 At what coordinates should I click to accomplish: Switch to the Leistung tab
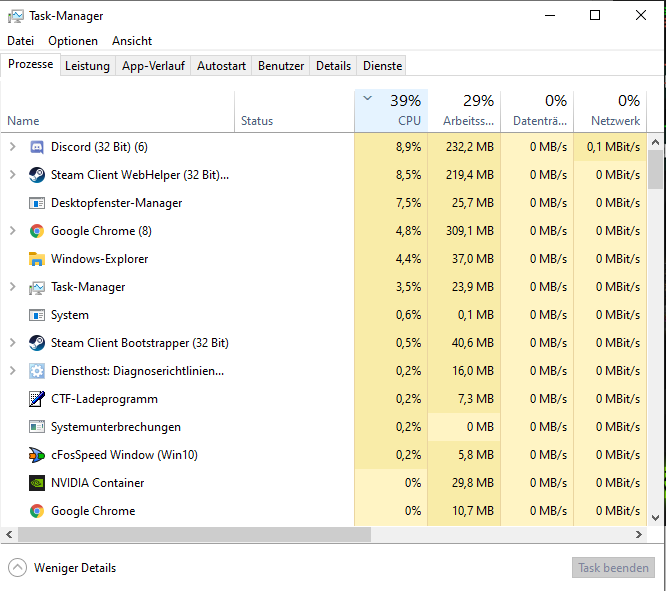pos(87,66)
